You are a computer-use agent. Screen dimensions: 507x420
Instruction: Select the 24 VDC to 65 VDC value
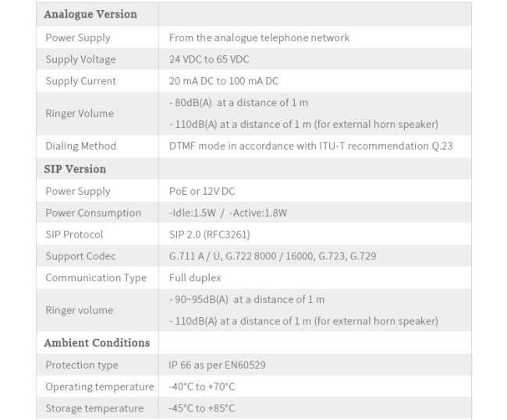pos(209,59)
